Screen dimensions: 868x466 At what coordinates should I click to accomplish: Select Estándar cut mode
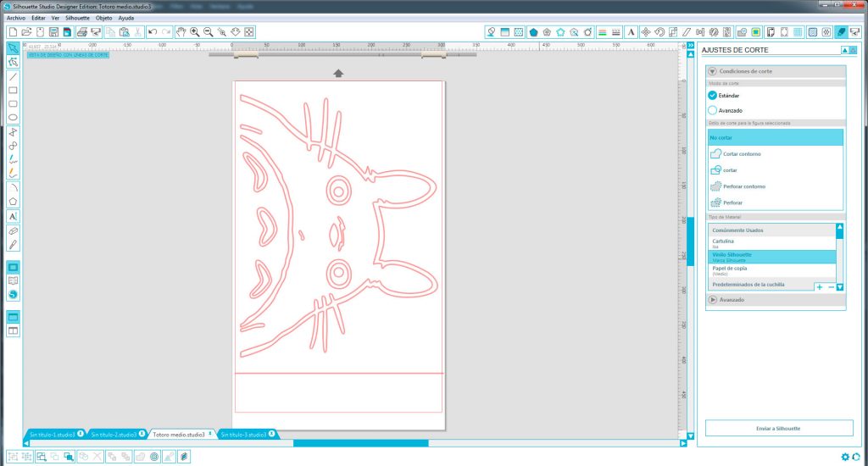point(712,95)
